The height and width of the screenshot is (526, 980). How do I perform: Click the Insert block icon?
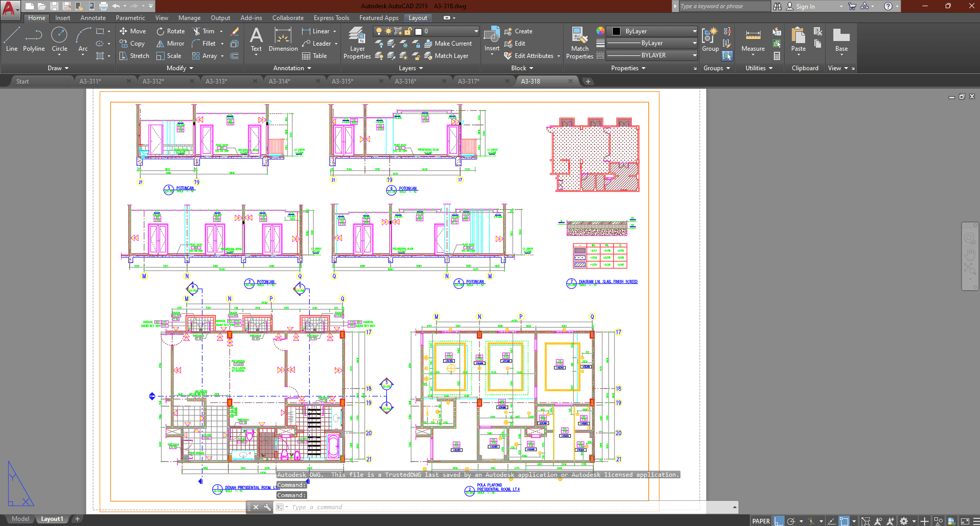pyautogui.click(x=492, y=39)
